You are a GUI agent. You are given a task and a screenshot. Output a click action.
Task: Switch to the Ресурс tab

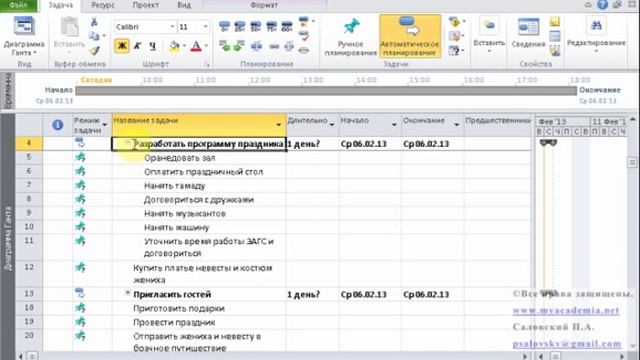pos(103,5)
